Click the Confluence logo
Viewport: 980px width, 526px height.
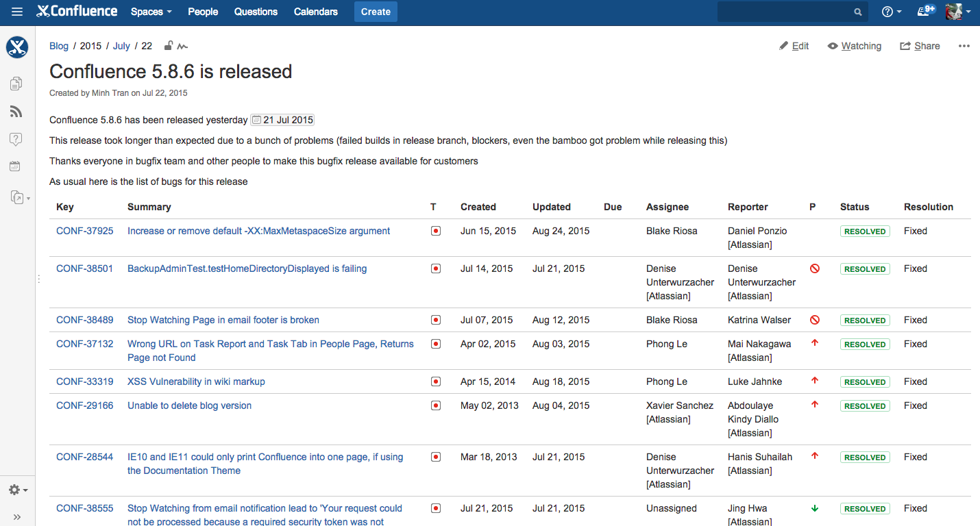pyautogui.click(x=77, y=11)
